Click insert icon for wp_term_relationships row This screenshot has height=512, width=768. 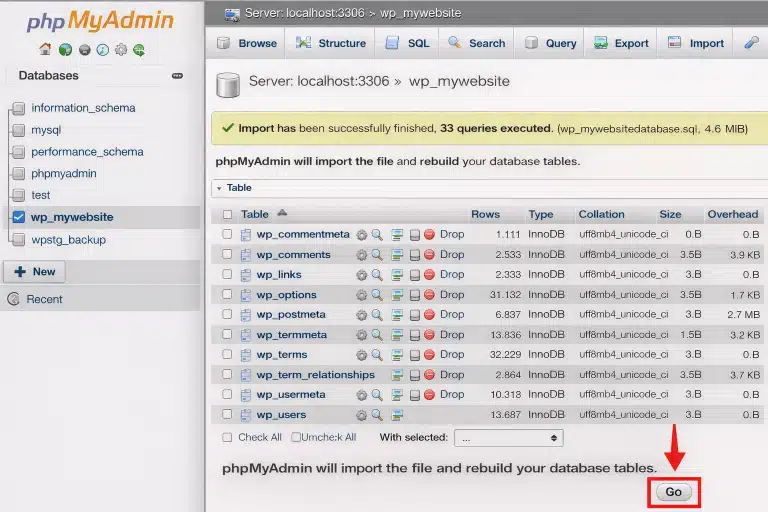pos(397,375)
